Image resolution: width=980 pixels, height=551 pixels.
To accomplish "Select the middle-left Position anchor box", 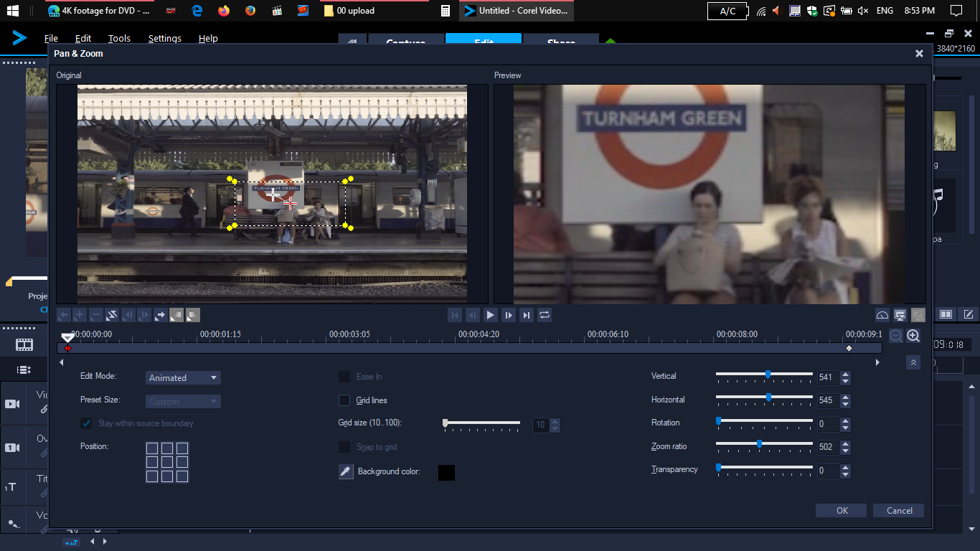I will point(152,463).
